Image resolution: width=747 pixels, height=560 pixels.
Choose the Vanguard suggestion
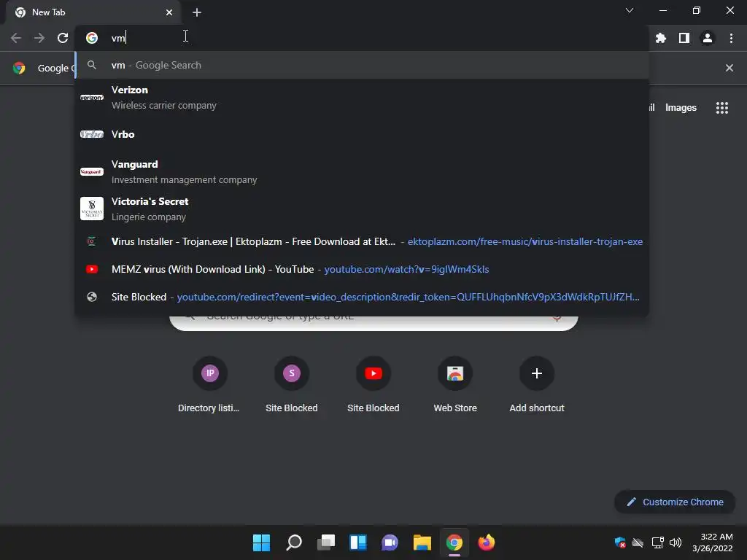(x=362, y=172)
